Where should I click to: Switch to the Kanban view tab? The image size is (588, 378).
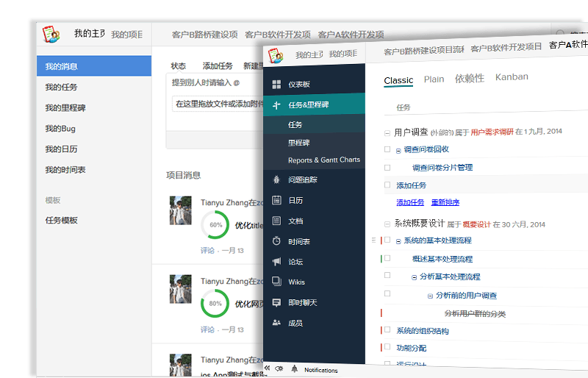pyautogui.click(x=512, y=77)
